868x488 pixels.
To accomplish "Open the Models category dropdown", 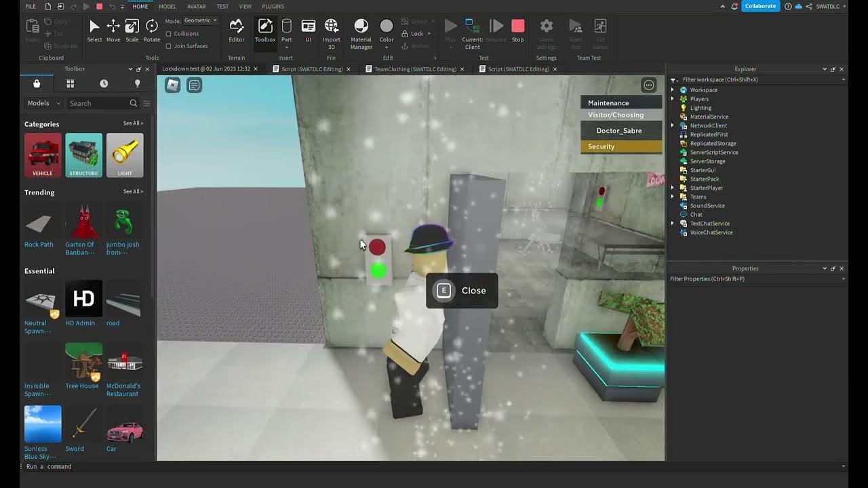I will point(43,103).
